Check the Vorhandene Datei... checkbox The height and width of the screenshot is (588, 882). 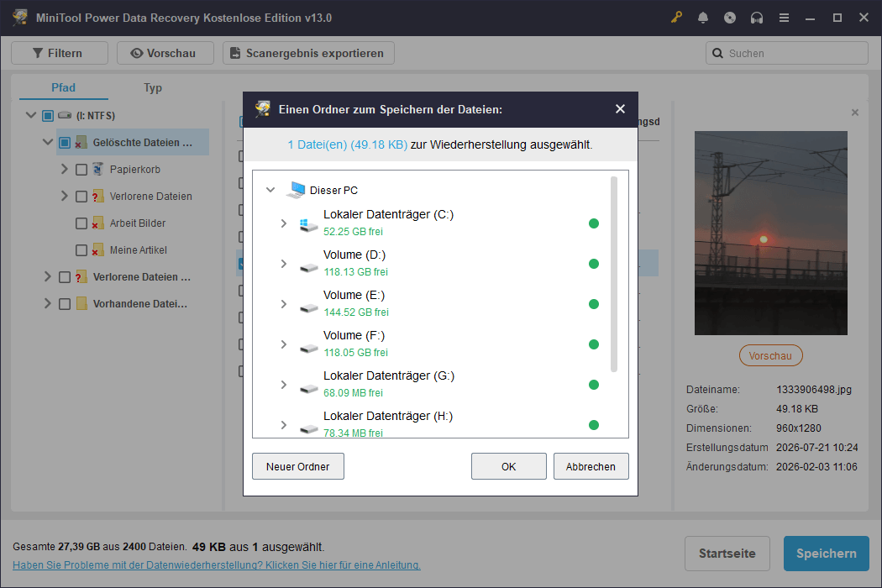pyautogui.click(x=65, y=304)
